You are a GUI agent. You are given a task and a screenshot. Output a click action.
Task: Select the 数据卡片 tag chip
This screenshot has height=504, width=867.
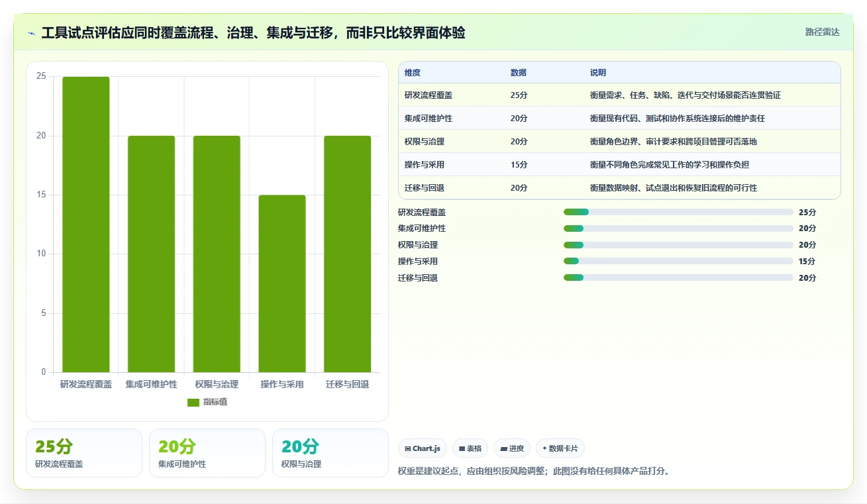point(560,448)
